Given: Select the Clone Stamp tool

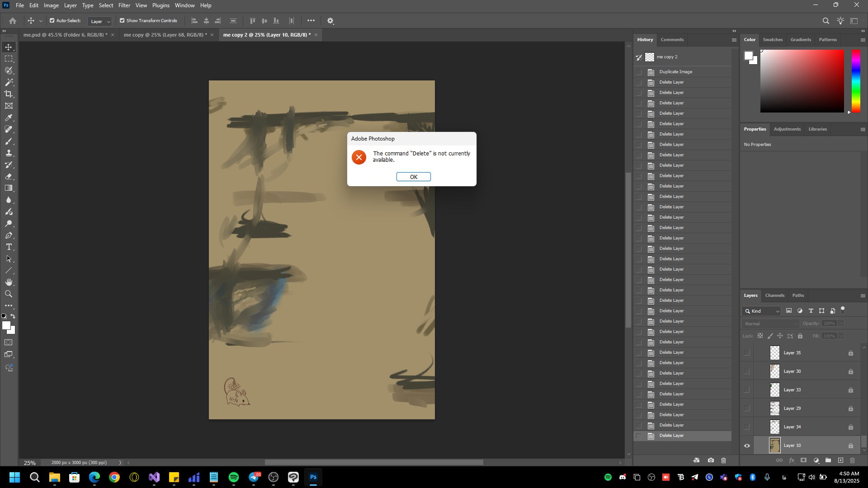Looking at the screenshot, I should point(9,153).
